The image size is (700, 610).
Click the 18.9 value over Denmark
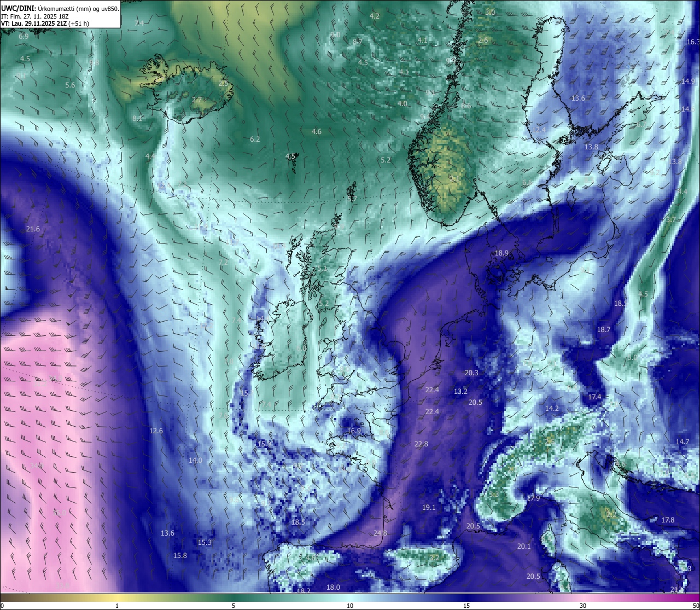(x=501, y=253)
